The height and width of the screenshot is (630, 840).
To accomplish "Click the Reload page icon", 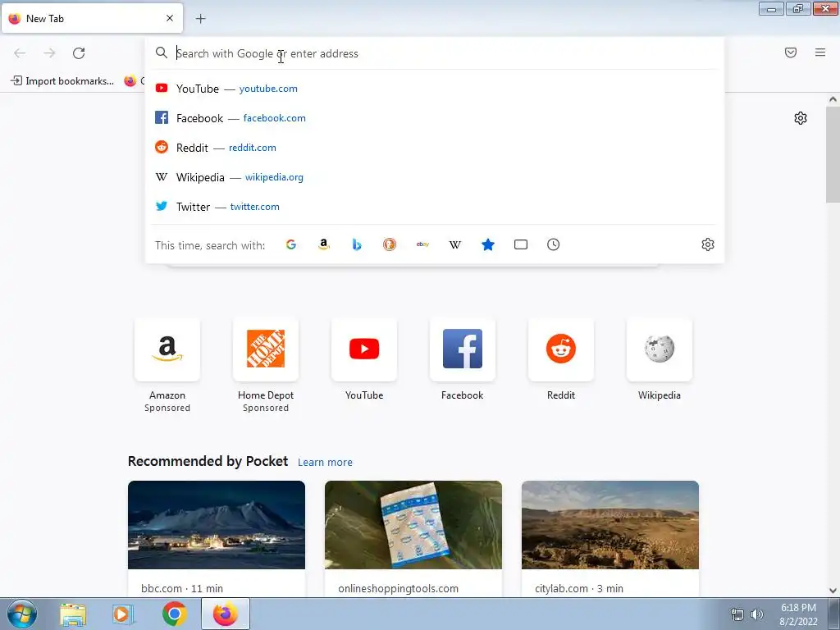I will tap(79, 53).
